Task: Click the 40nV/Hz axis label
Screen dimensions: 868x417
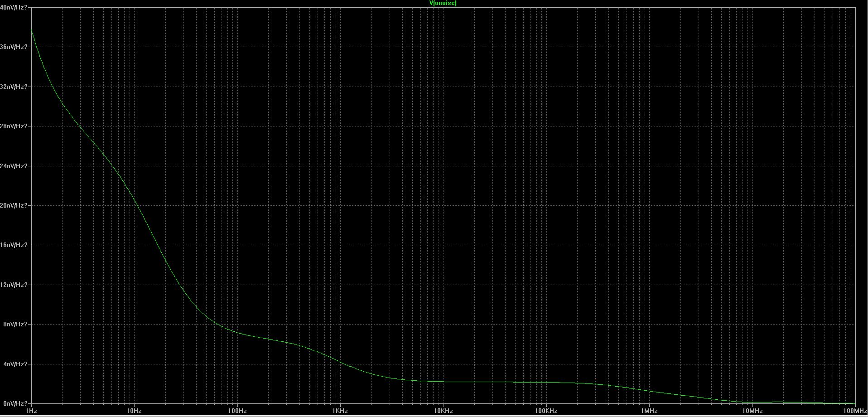Action: point(13,8)
